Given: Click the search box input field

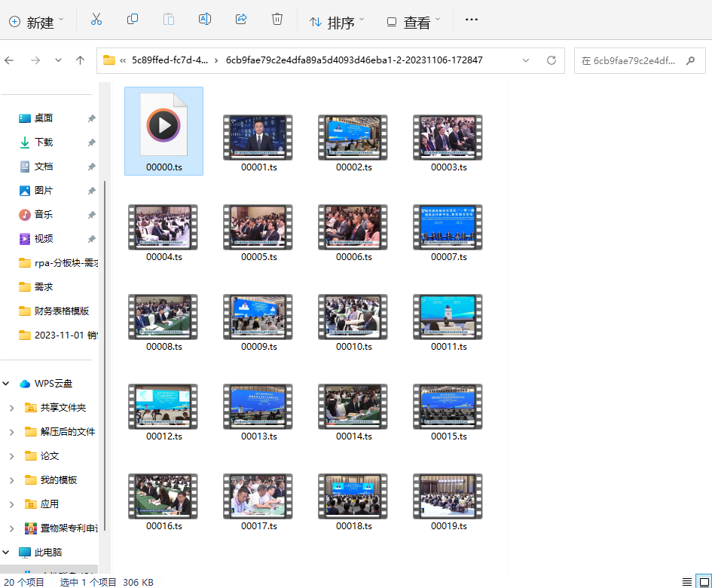Looking at the screenshot, I should point(633,60).
